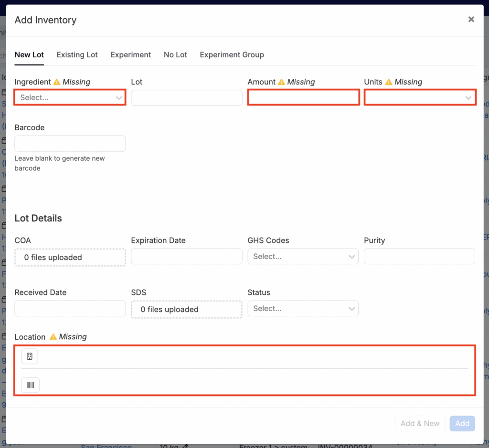The height and width of the screenshot is (448, 489).
Task: Click the Add & New button
Action: (420, 423)
